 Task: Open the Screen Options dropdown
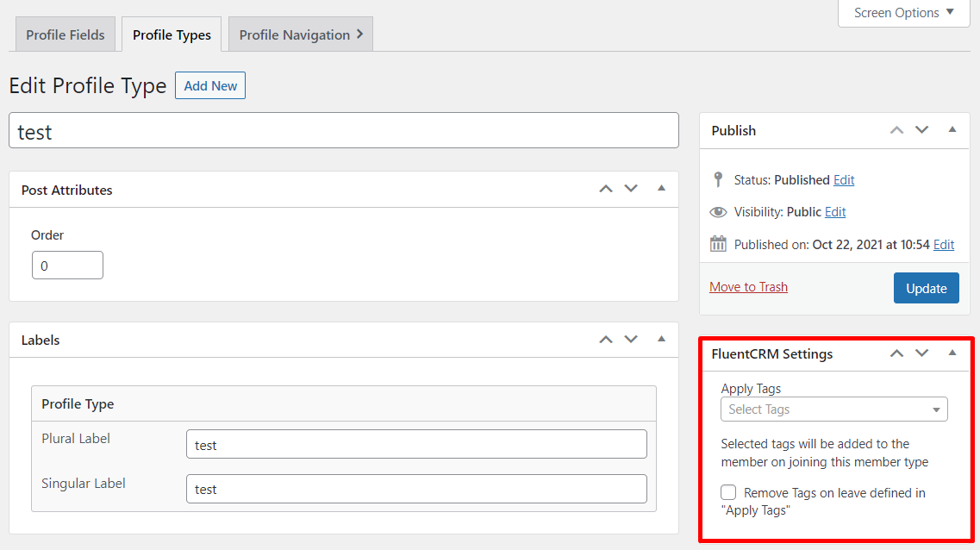[903, 13]
